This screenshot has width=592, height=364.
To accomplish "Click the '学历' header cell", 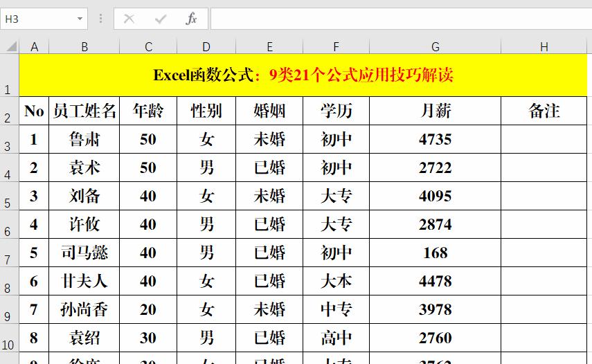I will tap(336, 111).
